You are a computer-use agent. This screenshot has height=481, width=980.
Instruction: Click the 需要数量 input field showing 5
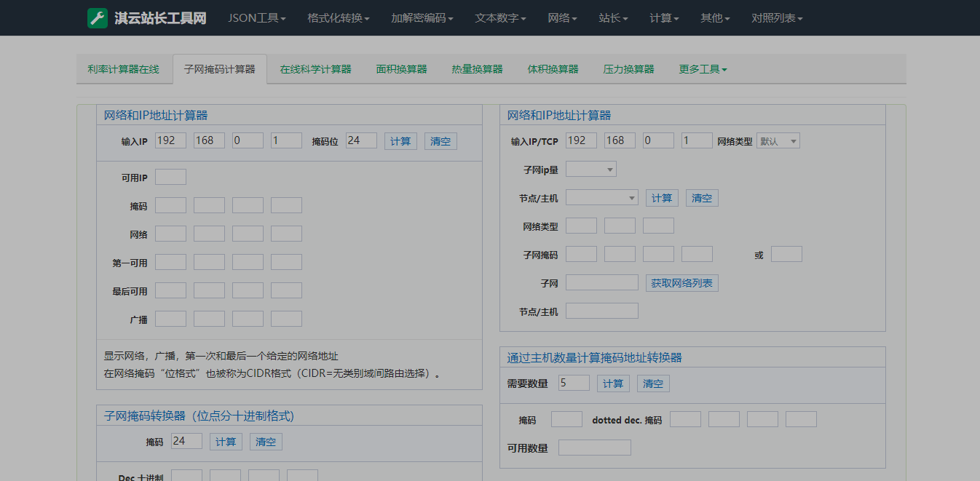point(574,383)
